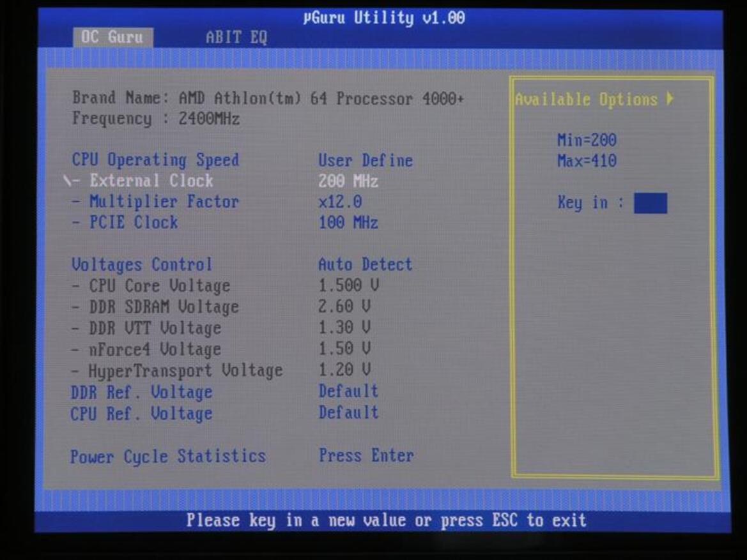This screenshot has height=560, width=747.
Task: Click the 1.500 V core voltage value
Action: click(x=349, y=285)
